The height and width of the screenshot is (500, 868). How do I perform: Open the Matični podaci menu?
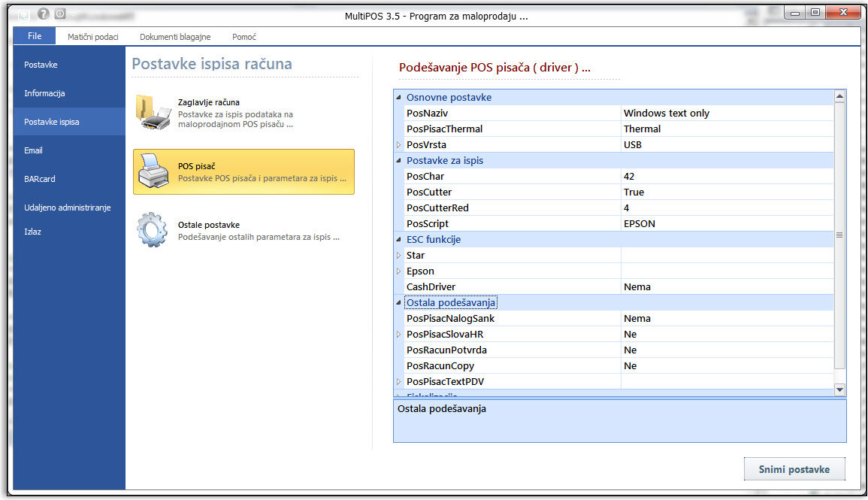(93, 37)
